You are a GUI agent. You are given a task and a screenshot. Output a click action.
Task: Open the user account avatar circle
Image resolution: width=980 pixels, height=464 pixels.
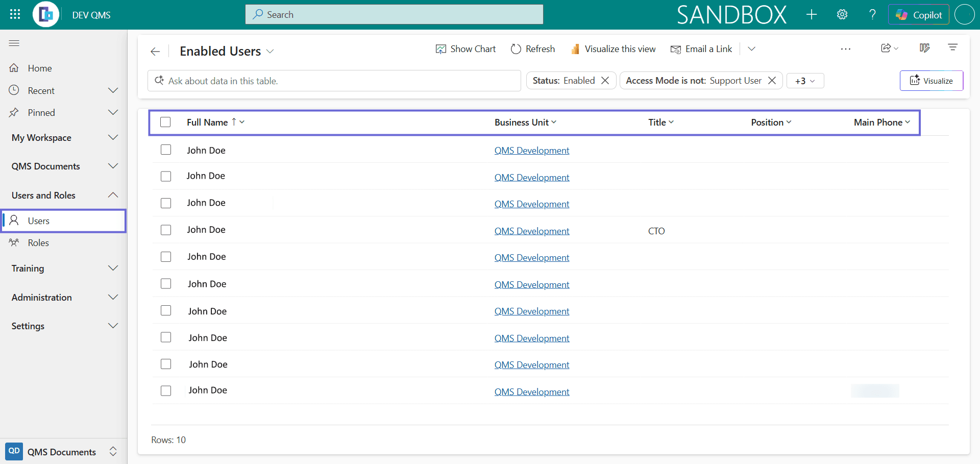point(965,14)
